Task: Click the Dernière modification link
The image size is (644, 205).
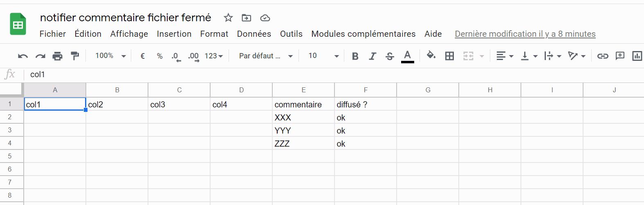Action: 525,34
